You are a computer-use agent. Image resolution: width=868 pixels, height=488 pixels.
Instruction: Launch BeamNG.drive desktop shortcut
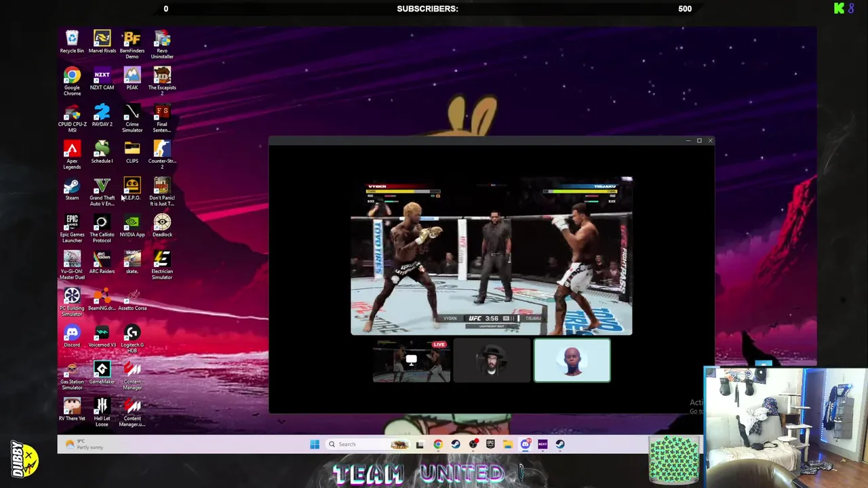click(x=102, y=299)
